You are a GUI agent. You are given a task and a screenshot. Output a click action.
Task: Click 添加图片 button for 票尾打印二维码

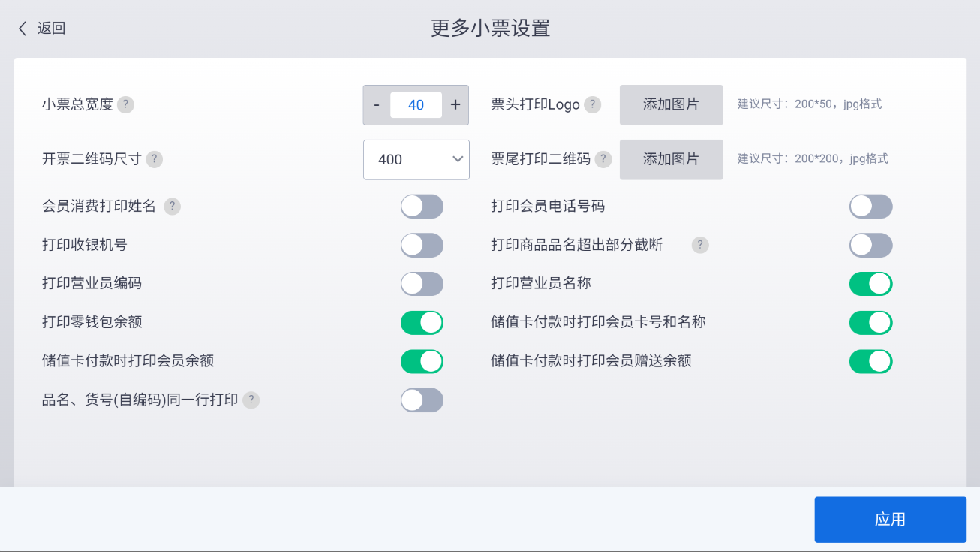[x=672, y=160]
